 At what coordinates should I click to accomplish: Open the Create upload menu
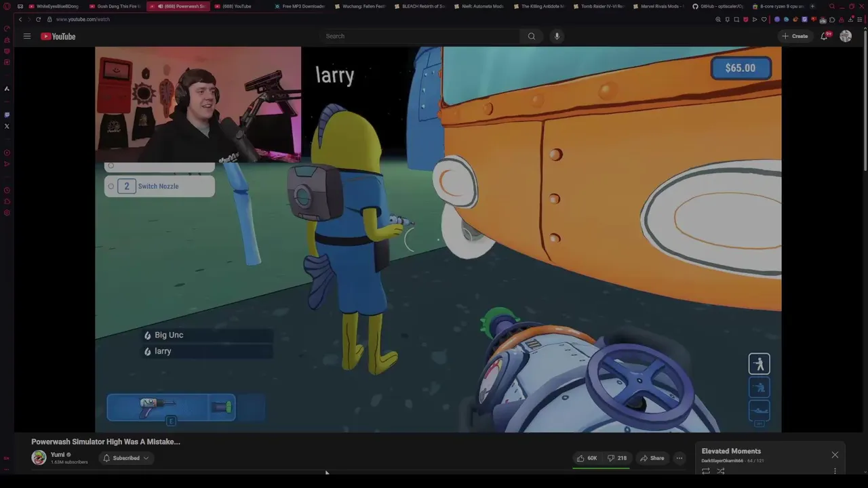pyautogui.click(x=795, y=36)
